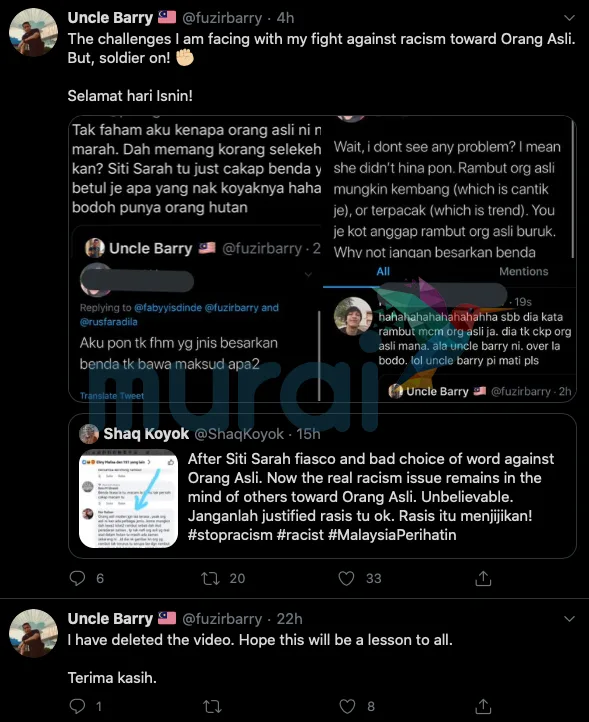Open Shaq Koyok's profile name
This screenshot has height=722, width=589.
click(x=146, y=433)
